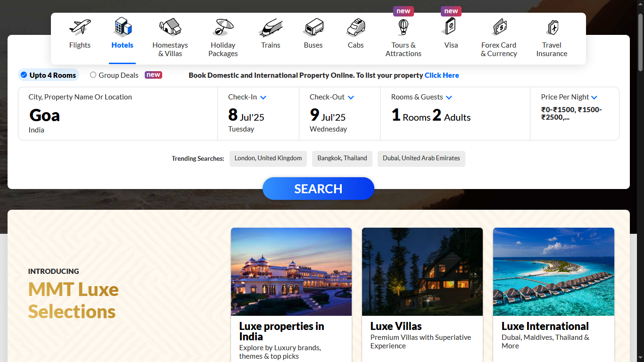This screenshot has height=362, width=644.
Task: Click the selected price range text
Action: [x=571, y=114]
